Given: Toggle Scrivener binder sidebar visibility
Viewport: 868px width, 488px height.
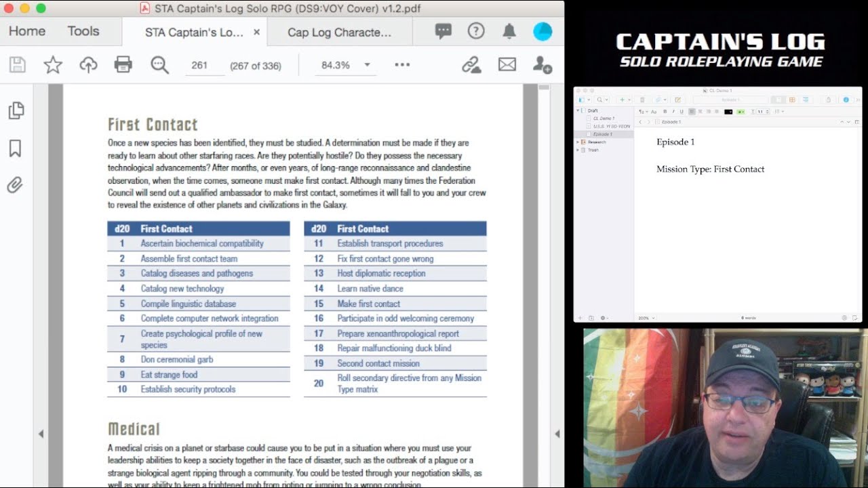Looking at the screenshot, I should coord(581,100).
